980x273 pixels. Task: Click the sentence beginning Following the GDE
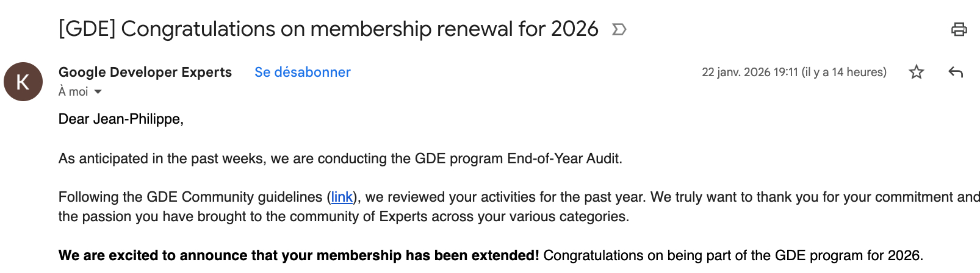(190, 197)
